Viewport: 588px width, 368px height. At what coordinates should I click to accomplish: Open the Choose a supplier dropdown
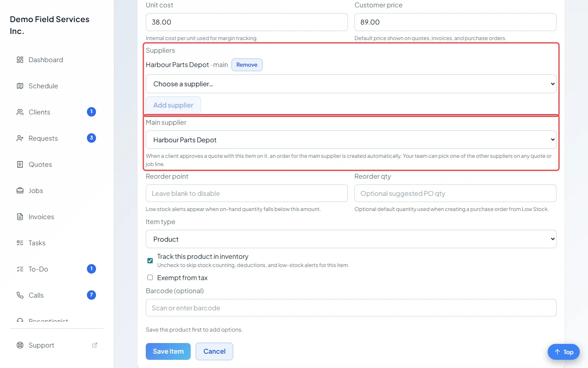(351, 84)
